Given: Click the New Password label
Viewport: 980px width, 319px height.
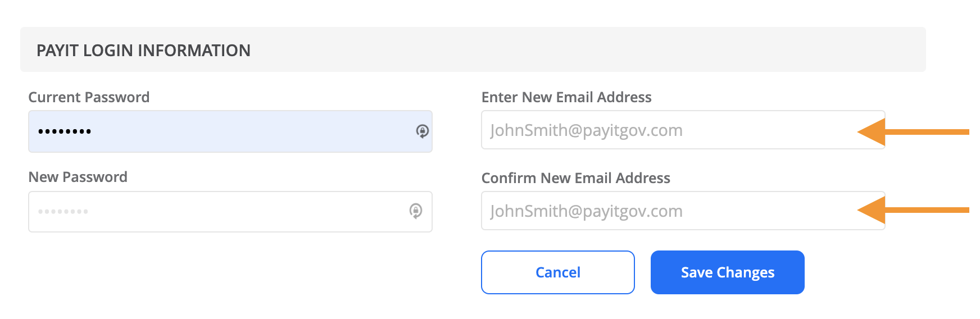Looking at the screenshot, I should click(78, 177).
